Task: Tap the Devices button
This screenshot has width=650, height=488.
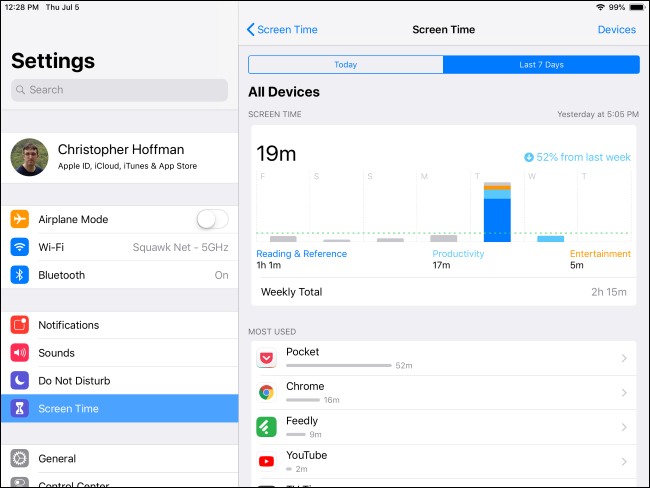Action: 616,30
